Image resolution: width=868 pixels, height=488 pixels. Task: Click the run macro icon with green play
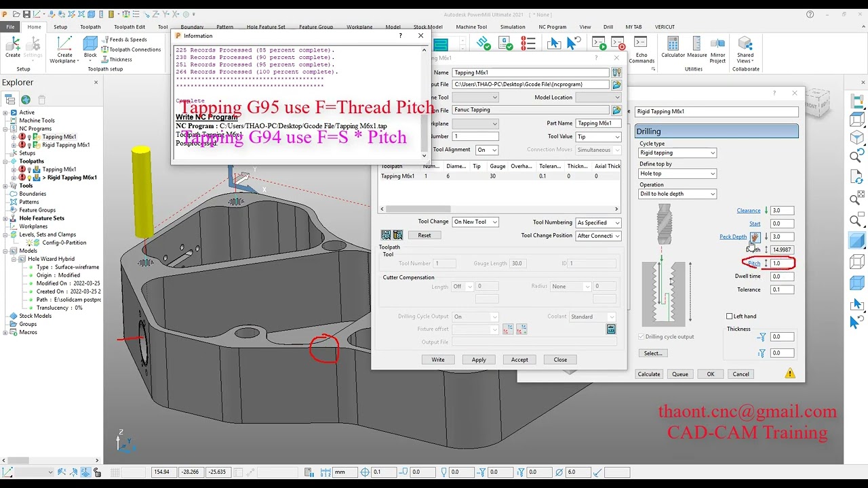coord(599,43)
